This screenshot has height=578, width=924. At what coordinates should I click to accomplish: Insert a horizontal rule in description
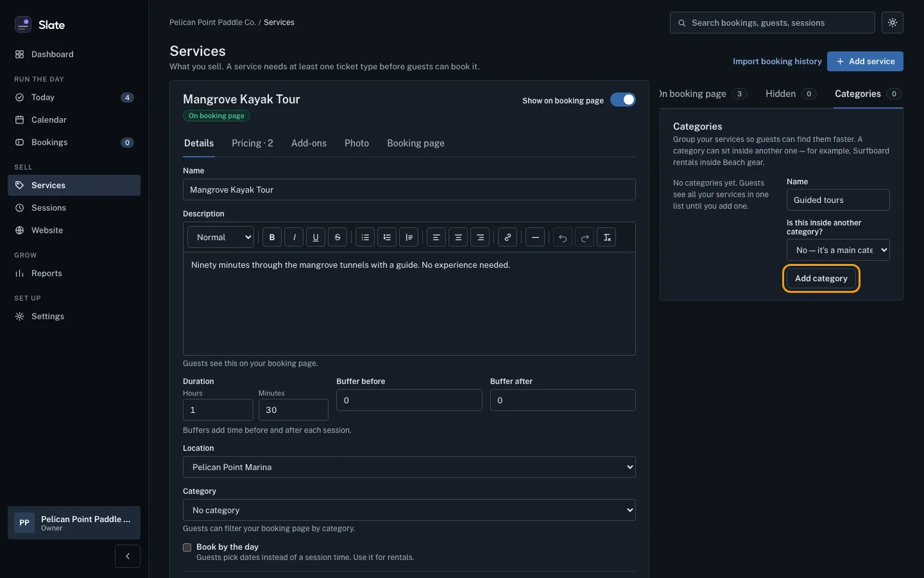point(535,238)
